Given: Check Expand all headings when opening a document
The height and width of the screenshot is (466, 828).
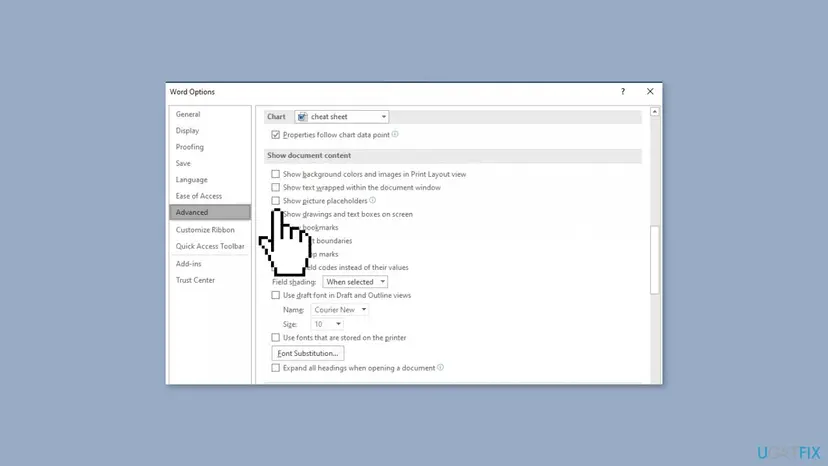Looking at the screenshot, I should 276,368.
